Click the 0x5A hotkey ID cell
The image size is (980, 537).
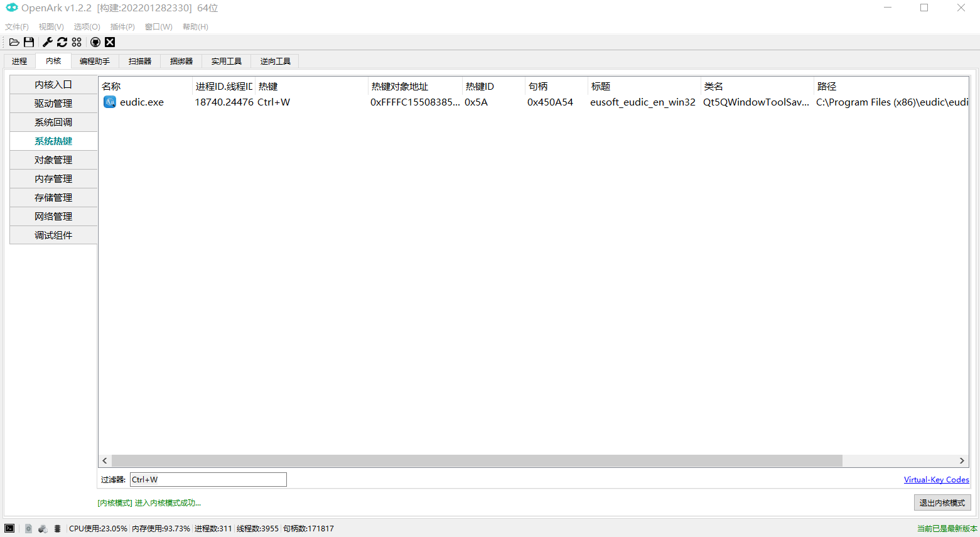476,102
